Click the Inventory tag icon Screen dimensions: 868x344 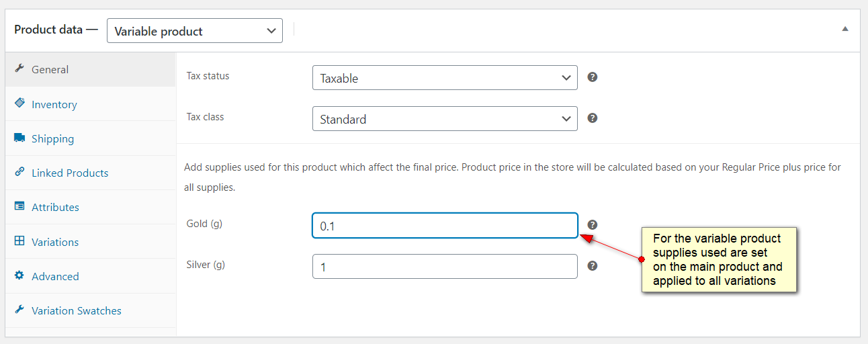pyautogui.click(x=19, y=103)
